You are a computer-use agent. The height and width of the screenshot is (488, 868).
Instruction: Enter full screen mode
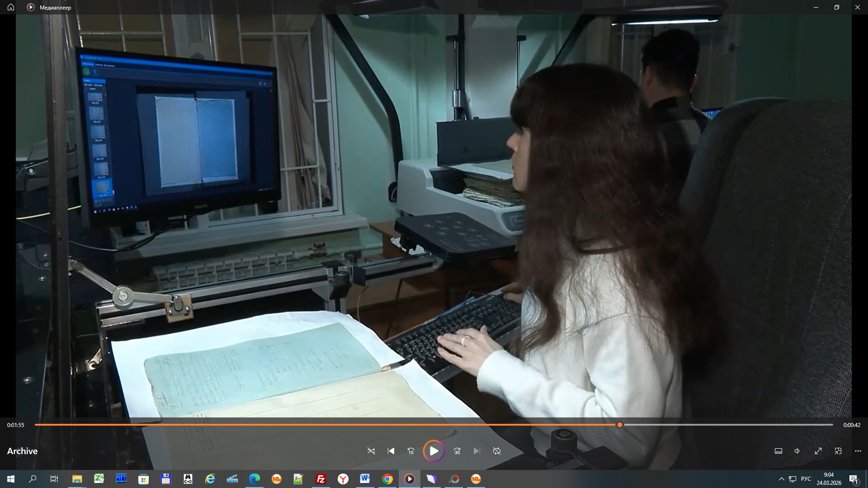click(818, 451)
